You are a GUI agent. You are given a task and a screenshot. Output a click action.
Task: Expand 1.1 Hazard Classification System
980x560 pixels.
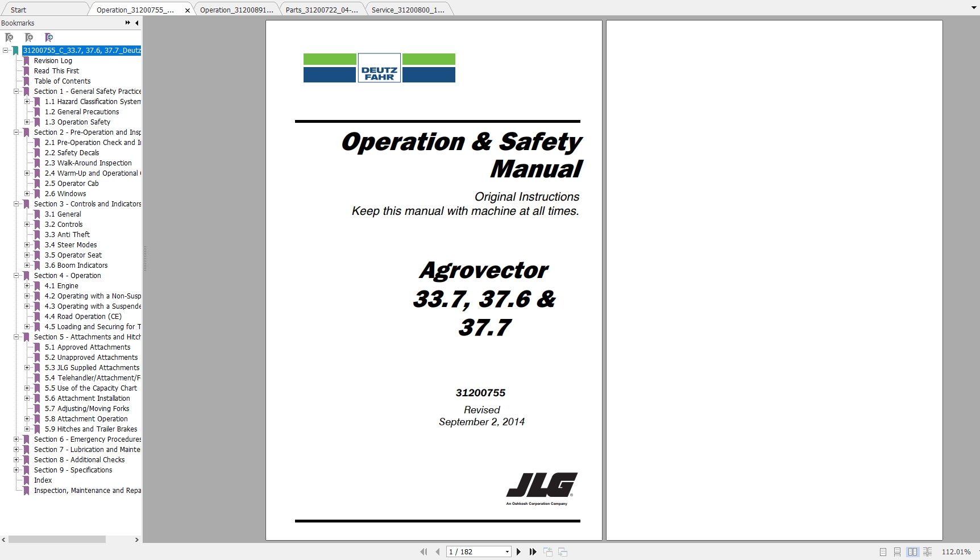[27, 101]
